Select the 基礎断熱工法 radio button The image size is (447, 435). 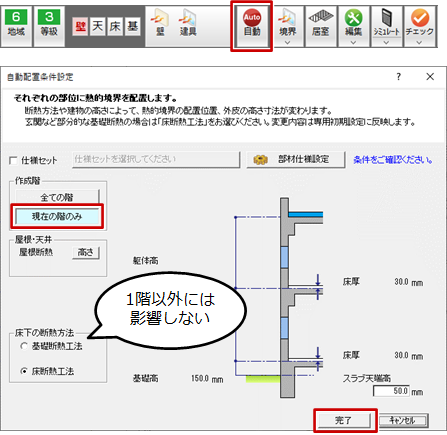[24, 346]
